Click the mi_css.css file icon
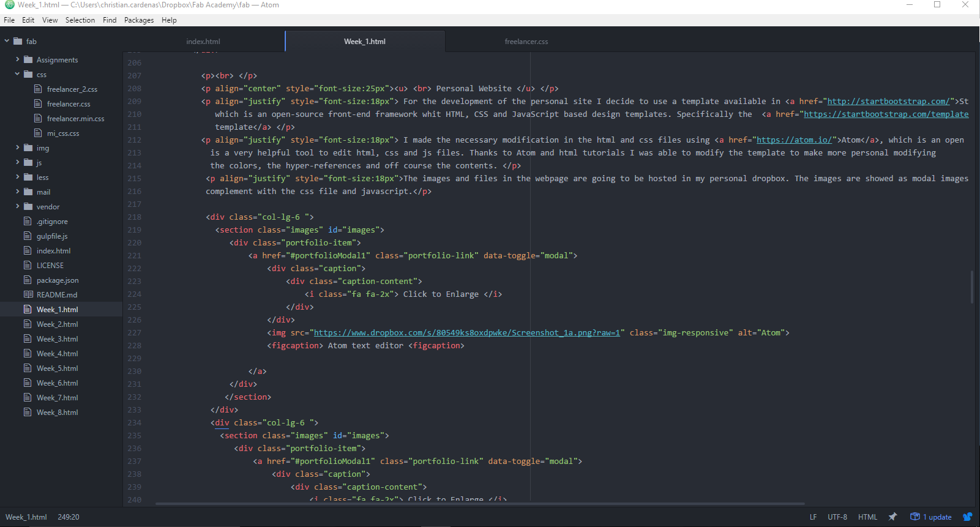Screen dimensions: 980x527 point(38,133)
